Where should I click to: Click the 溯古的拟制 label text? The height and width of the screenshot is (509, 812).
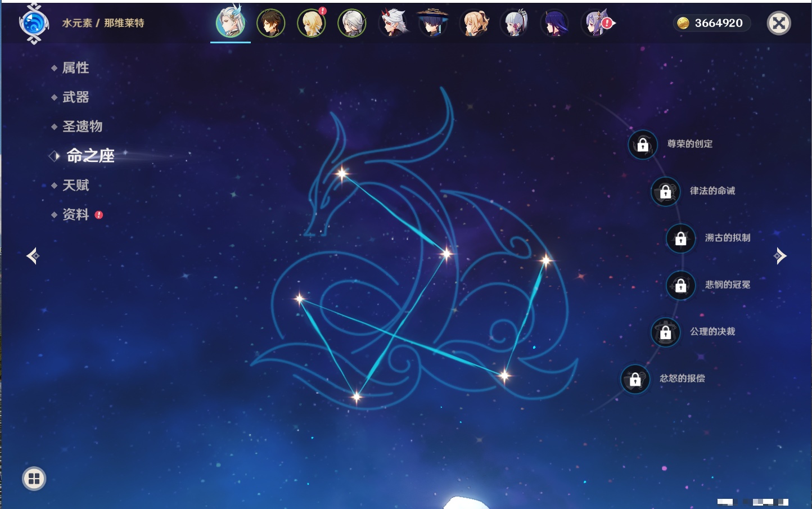click(728, 238)
